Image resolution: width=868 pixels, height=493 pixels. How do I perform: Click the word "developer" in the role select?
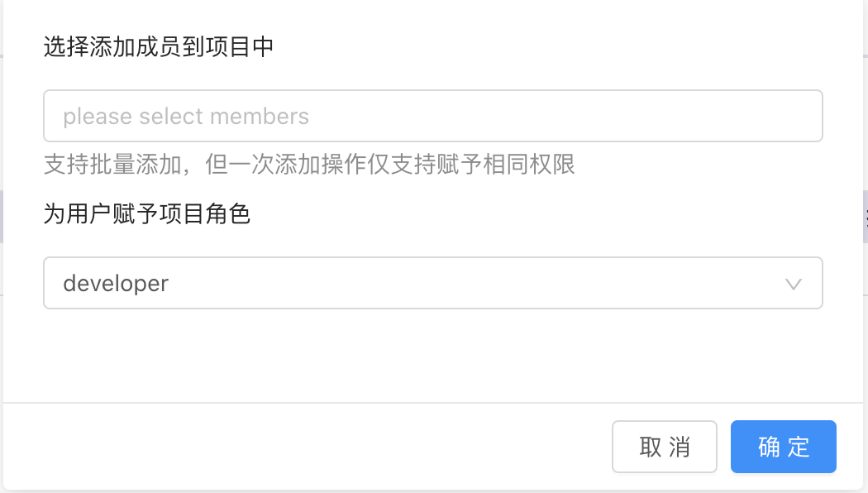point(116,284)
